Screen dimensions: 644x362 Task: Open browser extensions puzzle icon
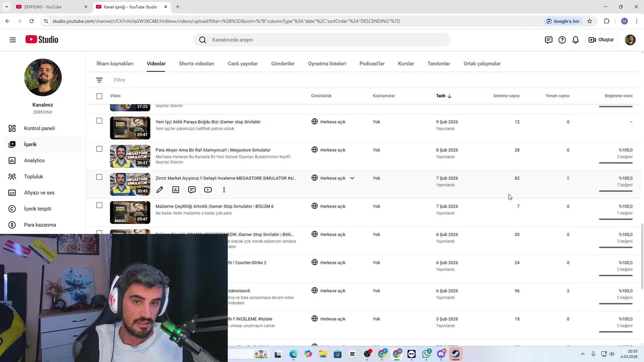tap(606, 21)
